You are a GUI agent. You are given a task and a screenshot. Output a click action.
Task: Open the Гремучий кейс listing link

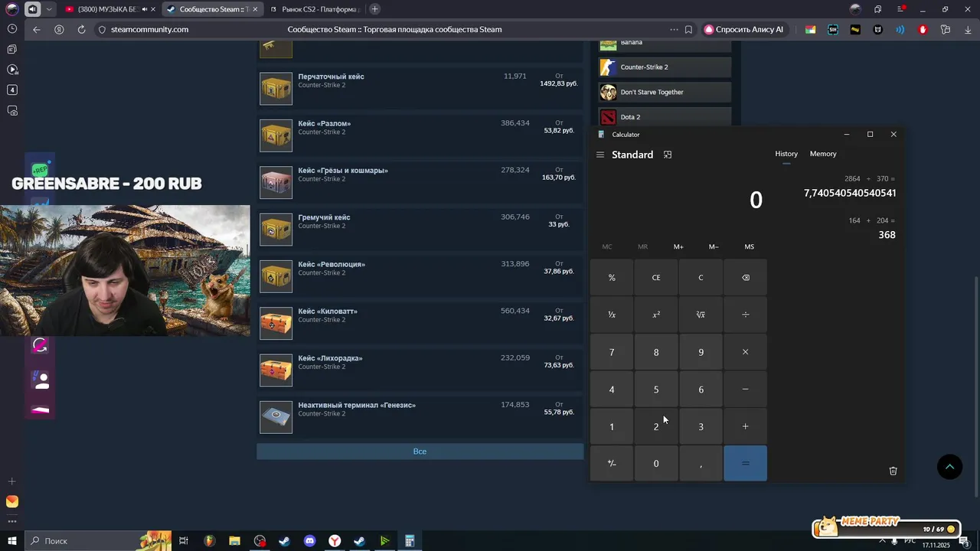pos(324,217)
